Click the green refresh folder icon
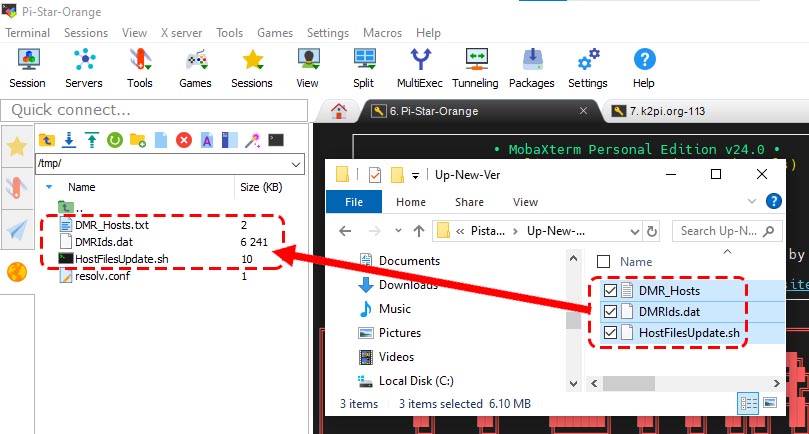This screenshot has width=809, height=434. point(114,139)
